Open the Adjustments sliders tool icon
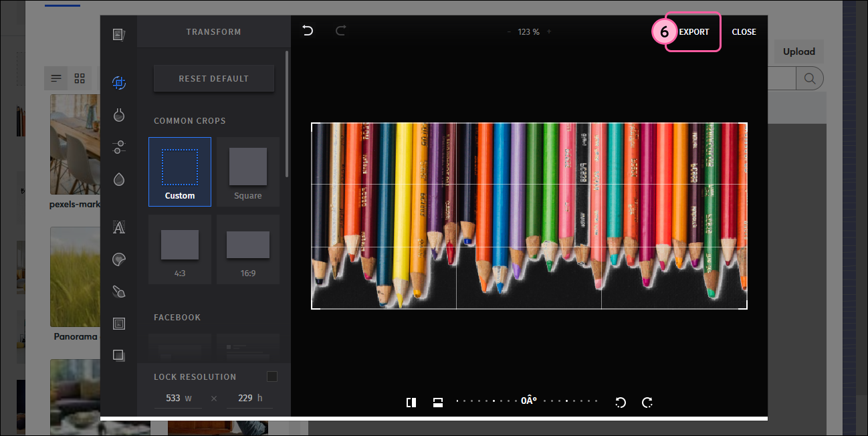This screenshot has width=868, height=436. point(119,147)
